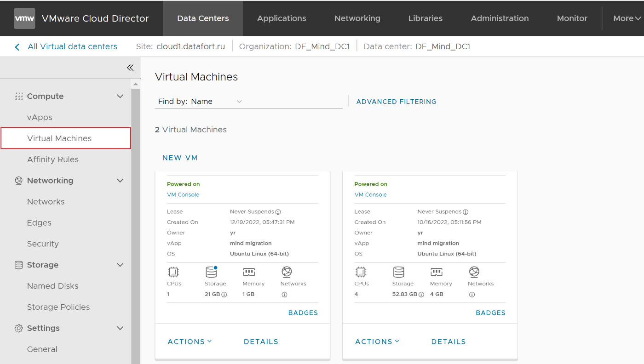Click CPUs chip icon on 10/16/2022 VM card
The height and width of the screenshot is (364, 644).
coord(361,272)
